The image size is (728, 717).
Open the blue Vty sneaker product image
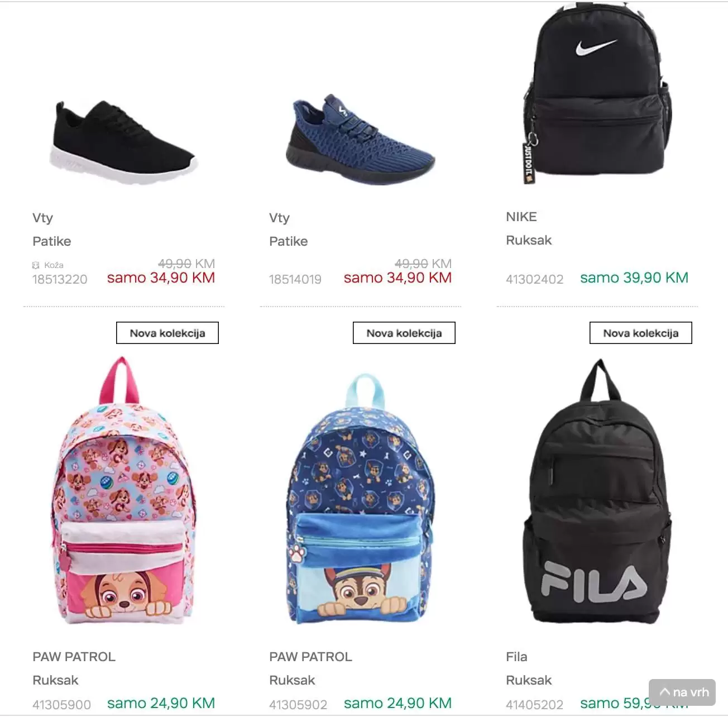361,140
